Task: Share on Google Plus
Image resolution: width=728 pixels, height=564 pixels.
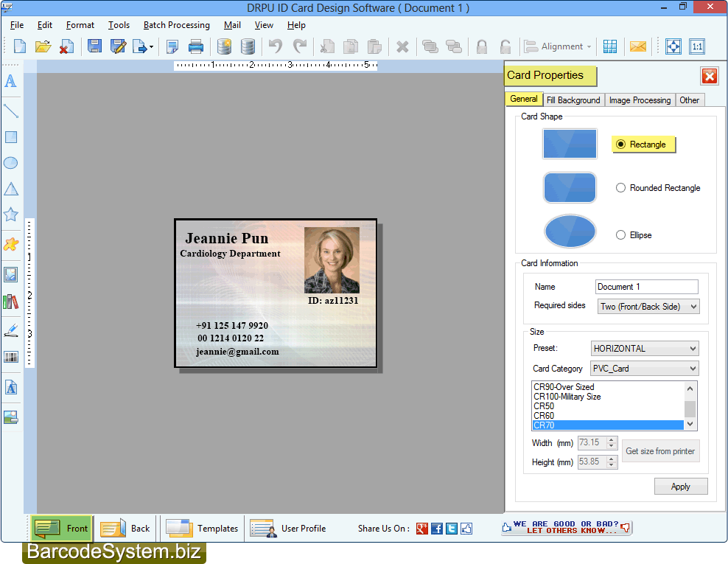Action: coord(421,529)
